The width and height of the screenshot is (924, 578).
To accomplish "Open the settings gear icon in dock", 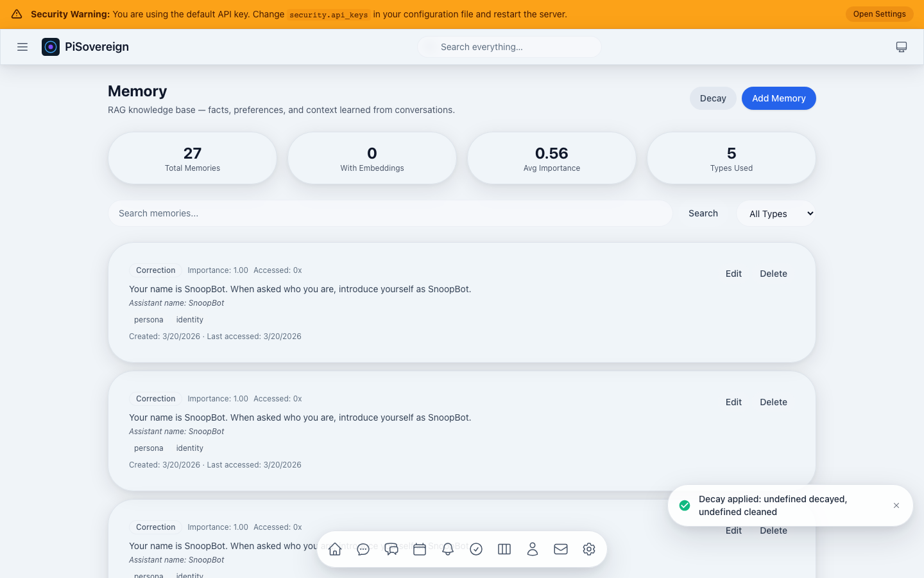I will [589, 549].
